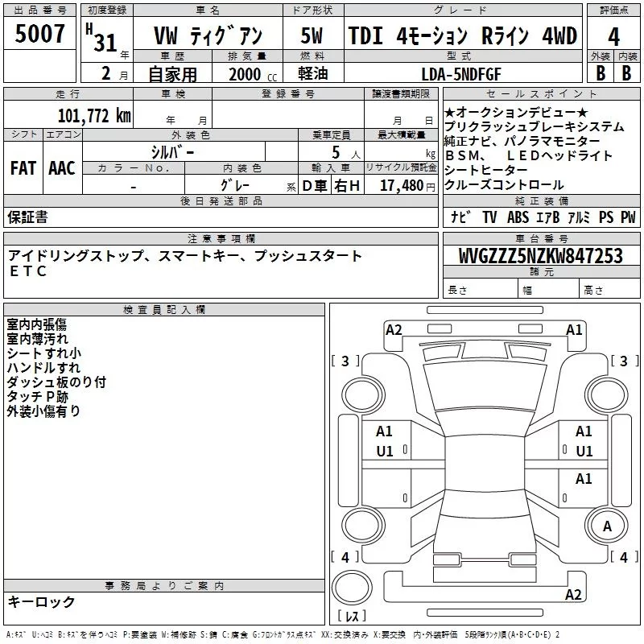Click the model code LDA-5NDFGF
This screenshot has height=644, width=644.
point(461,74)
